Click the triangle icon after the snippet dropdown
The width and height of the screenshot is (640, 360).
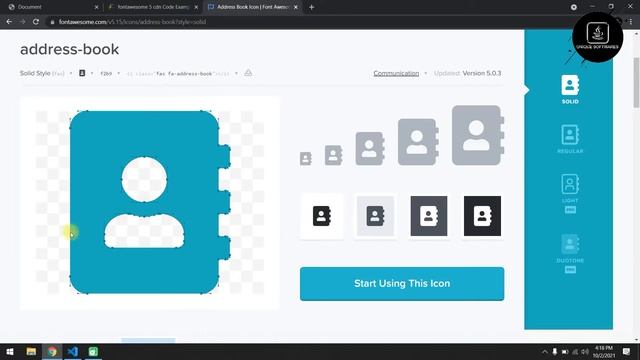[248, 73]
